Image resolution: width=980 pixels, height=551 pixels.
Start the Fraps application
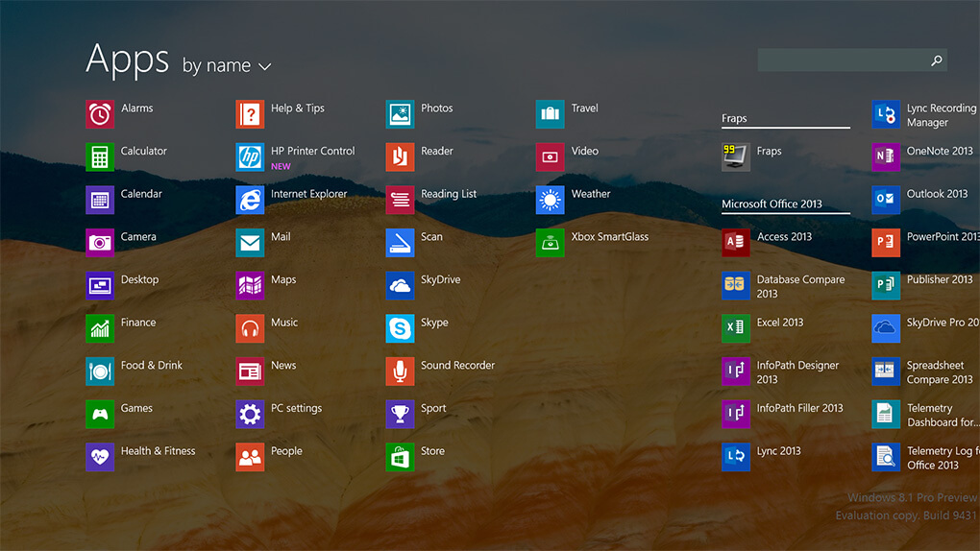(x=736, y=157)
